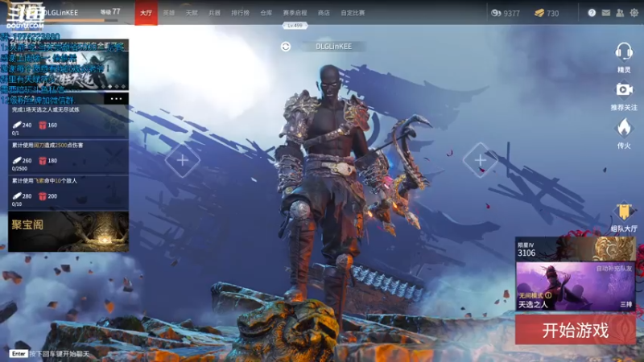Click the mode info icon beside 无间模式
644x362 pixels.
pos(548,295)
